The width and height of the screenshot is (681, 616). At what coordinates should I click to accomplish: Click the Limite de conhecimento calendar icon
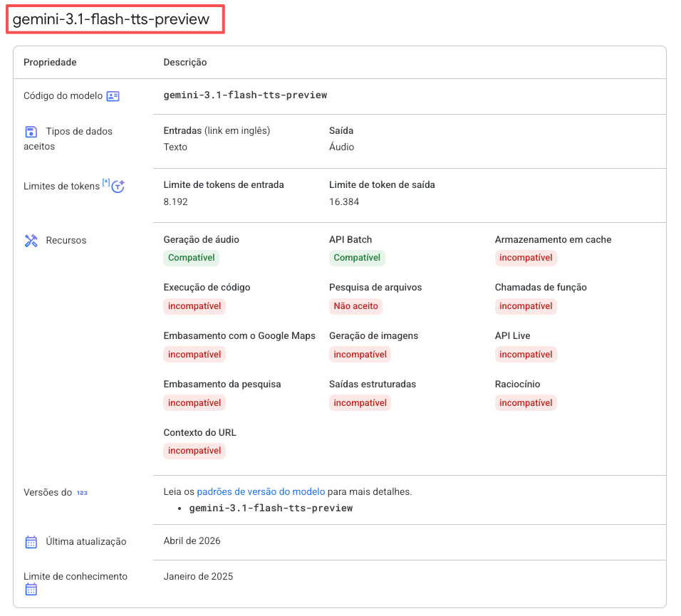[31, 590]
